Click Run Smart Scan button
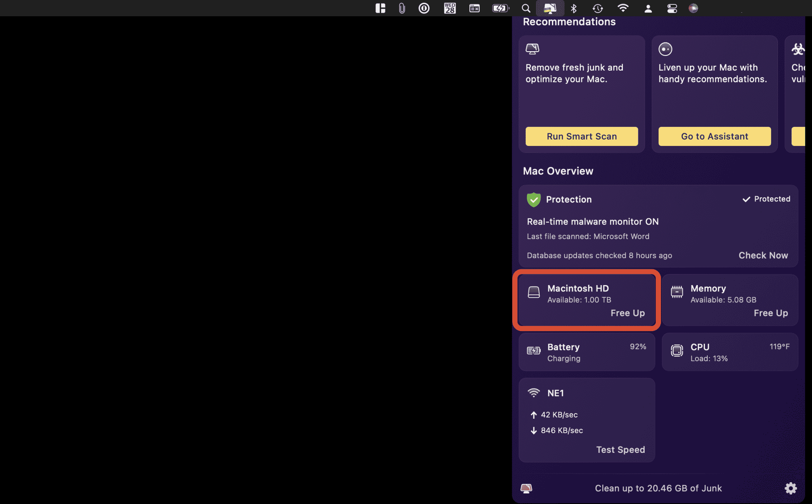 (x=582, y=136)
